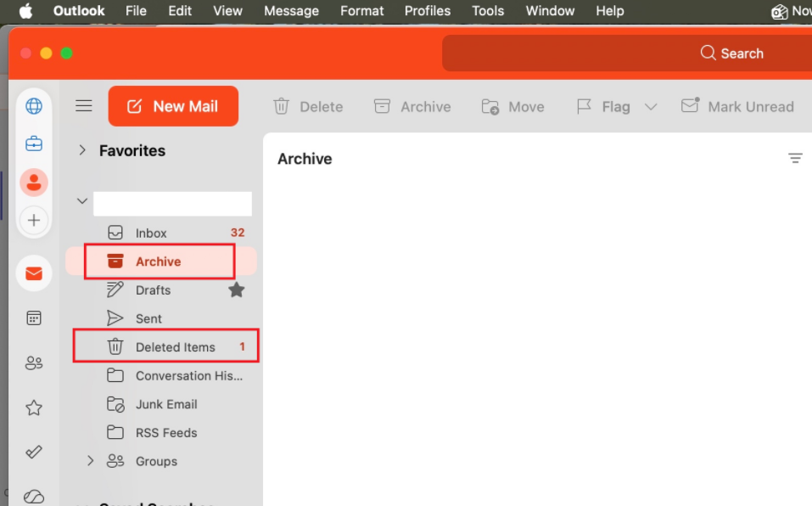Open the Calendar view icon
The image size is (812, 506).
coord(34,318)
